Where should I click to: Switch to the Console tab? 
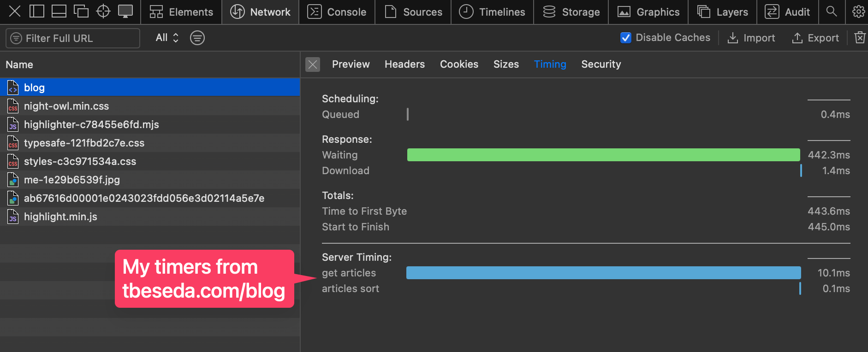[337, 12]
